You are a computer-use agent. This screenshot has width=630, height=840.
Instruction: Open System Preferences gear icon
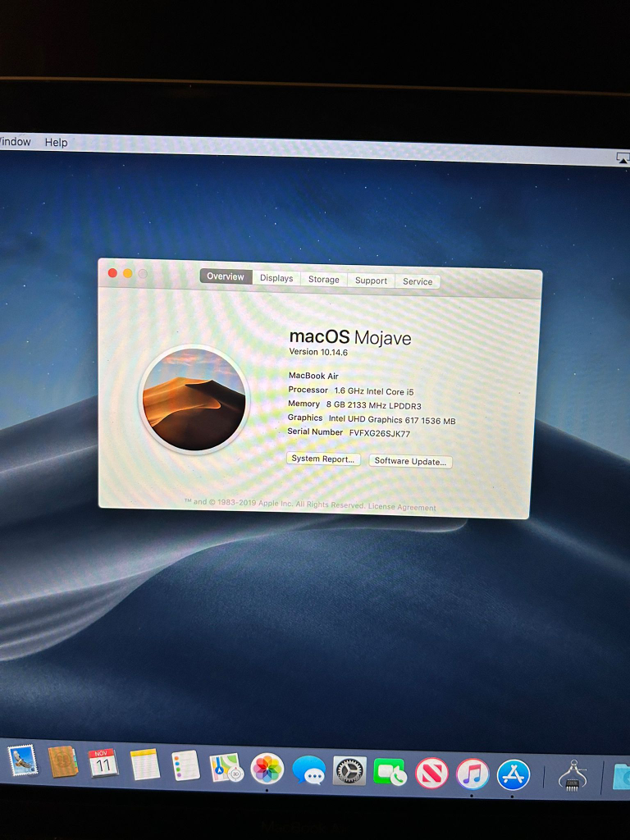349,771
